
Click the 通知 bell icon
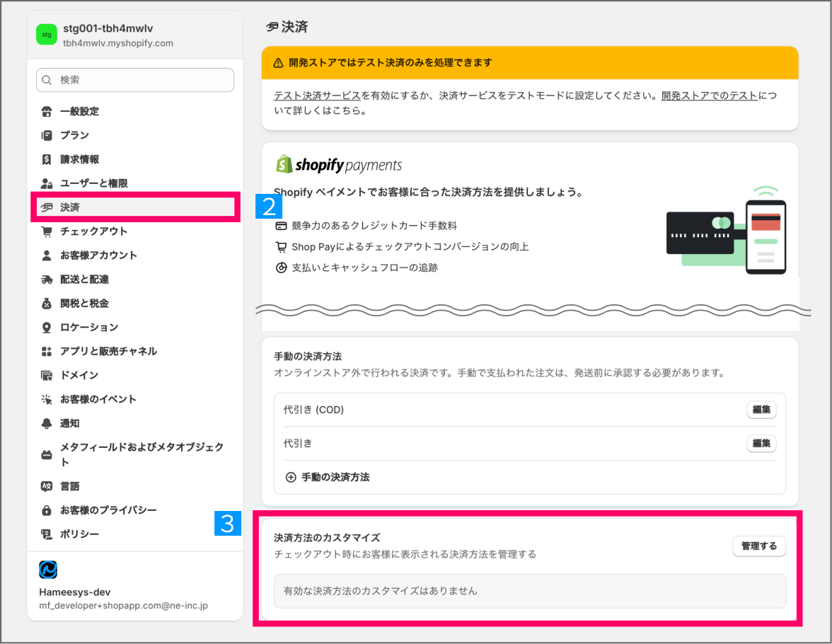(47, 424)
